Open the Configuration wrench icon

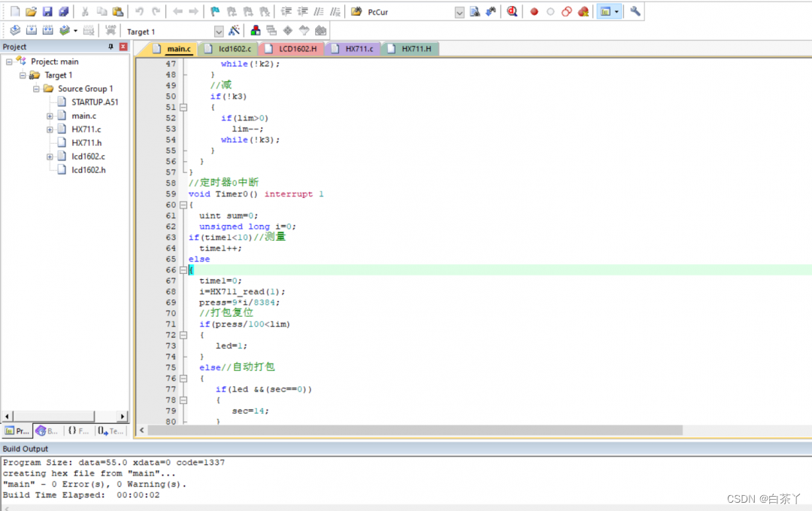pos(635,12)
